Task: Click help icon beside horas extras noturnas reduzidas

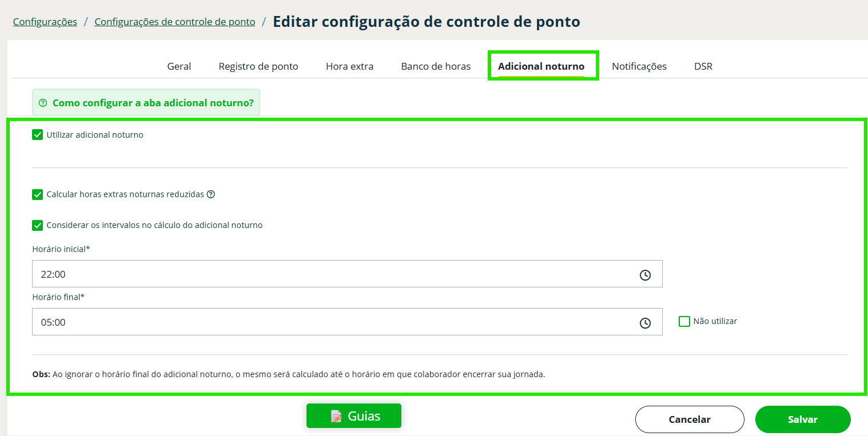Action: 211,194
